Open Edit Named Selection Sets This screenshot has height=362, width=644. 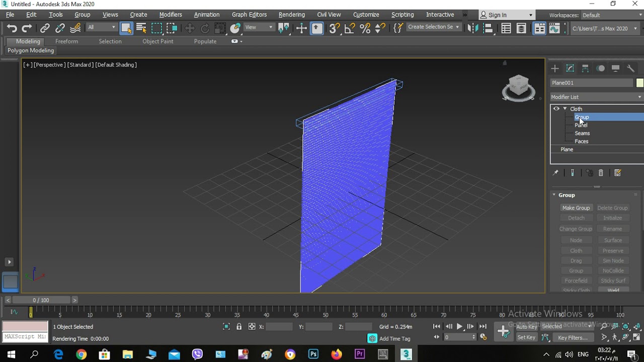(398, 29)
